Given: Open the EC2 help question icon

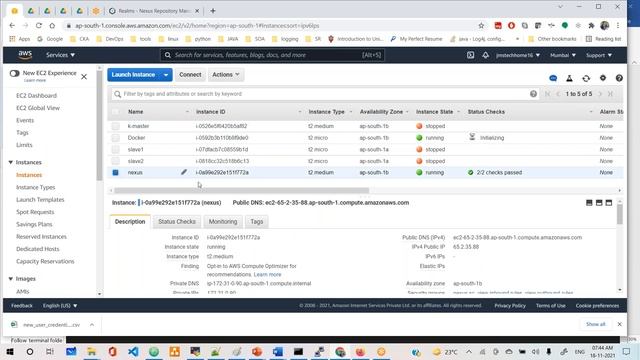Looking at the screenshot, I should point(619,78).
